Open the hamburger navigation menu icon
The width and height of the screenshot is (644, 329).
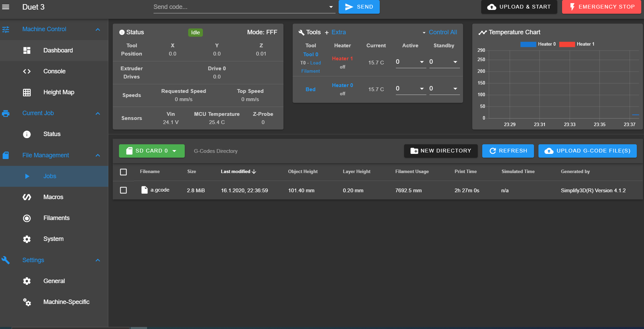(x=5, y=7)
